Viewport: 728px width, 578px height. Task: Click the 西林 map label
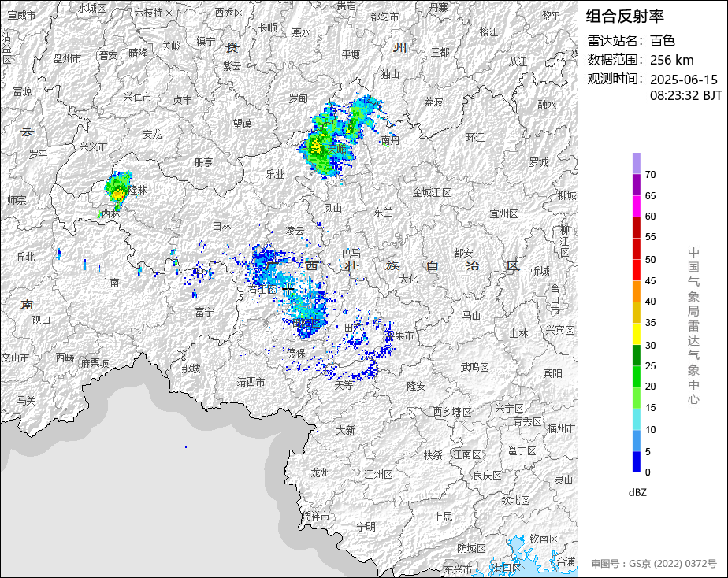[x=110, y=213]
